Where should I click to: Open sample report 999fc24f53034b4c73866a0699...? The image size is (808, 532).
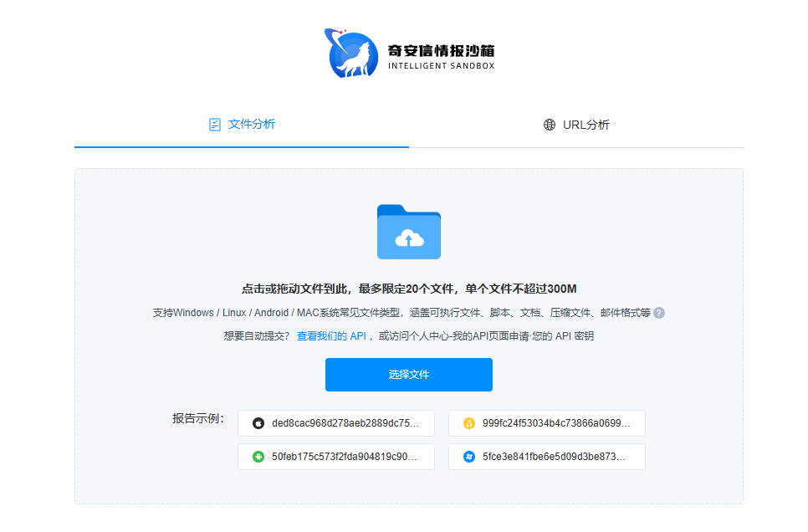pyautogui.click(x=547, y=423)
